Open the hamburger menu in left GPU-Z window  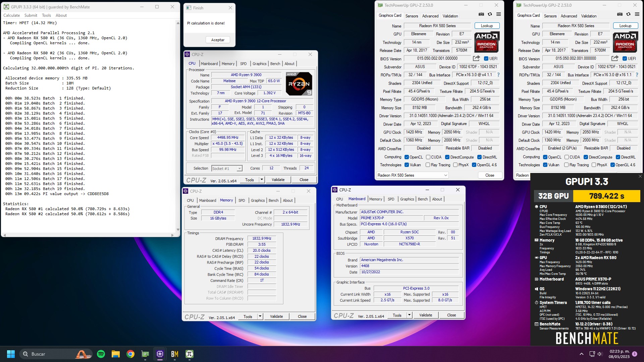[x=498, y=14]
